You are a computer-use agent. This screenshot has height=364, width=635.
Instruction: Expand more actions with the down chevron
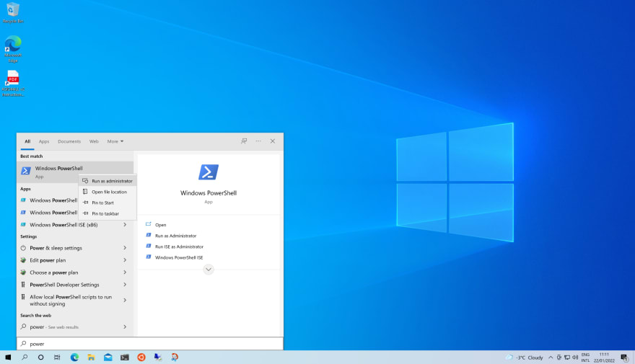click(x=209, y=270)
